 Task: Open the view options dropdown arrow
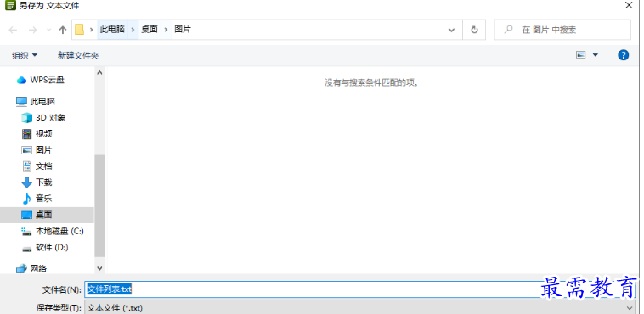click(596, 55)
